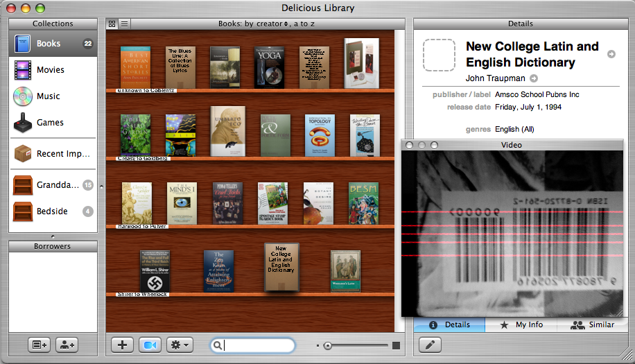The image size is (635, 364).
Task: Open the Movies collection
Action: [53, 69]
